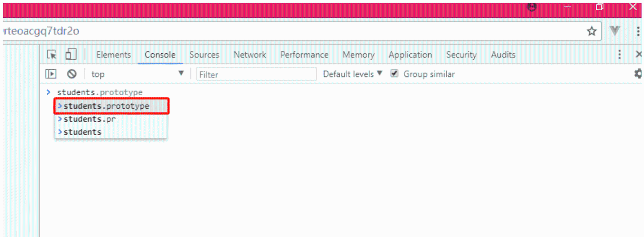This screenshot has width=644, height=237.
Task: Click the browser address bar URL text
Action: point(41,31)
